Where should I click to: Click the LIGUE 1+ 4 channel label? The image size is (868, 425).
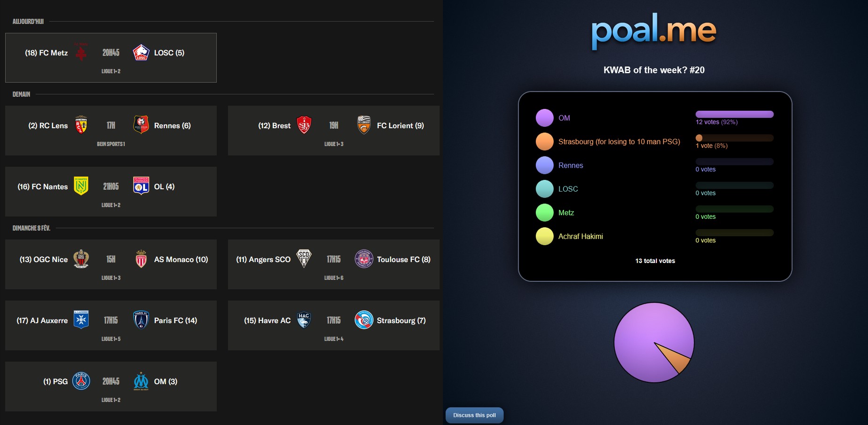pyautogui.click(x=334, y=339)
